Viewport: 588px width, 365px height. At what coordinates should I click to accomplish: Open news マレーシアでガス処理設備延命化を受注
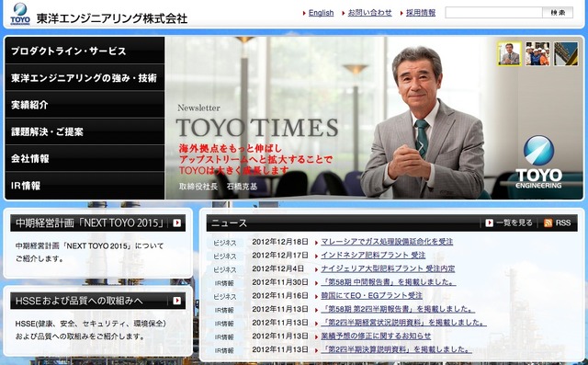(x=387, y=242)
